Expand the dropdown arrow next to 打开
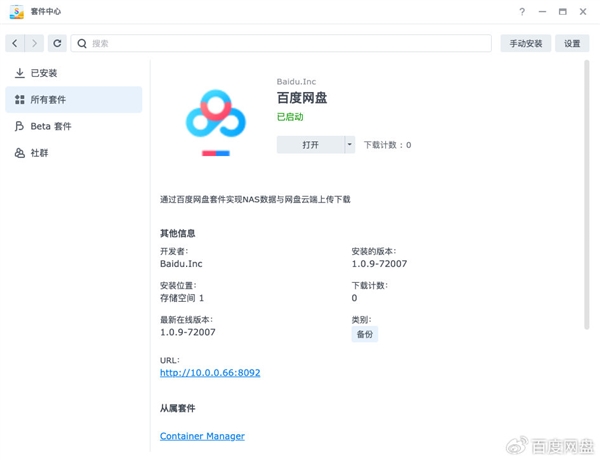Viewport: 600px width, 460px height. click(349, 145)
